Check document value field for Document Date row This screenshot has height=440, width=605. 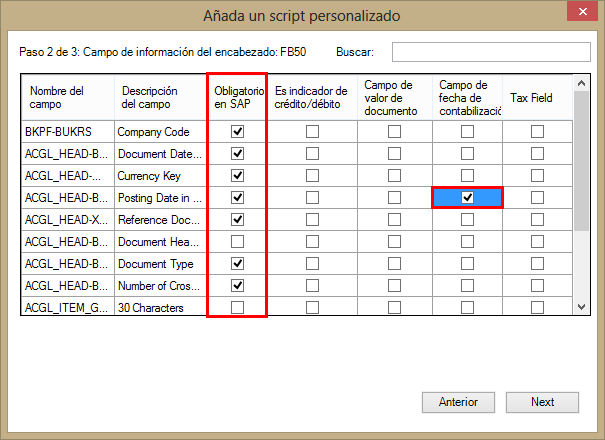click(394, 154)
